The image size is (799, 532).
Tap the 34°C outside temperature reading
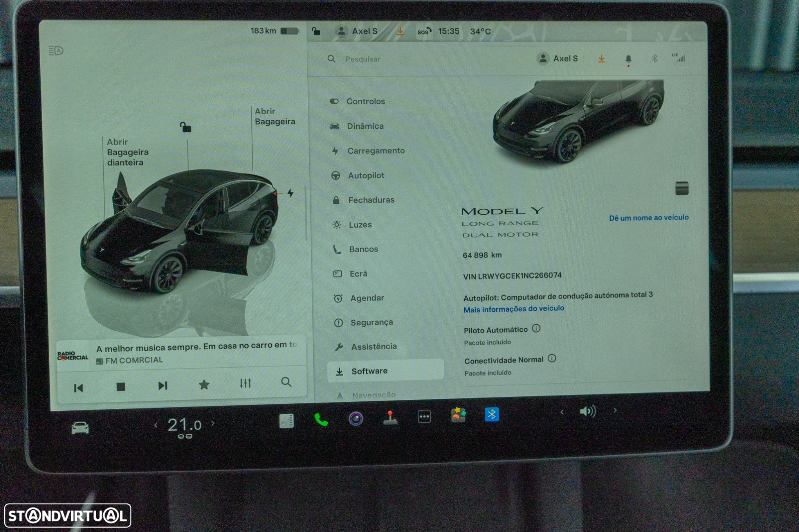click(480, 31)
